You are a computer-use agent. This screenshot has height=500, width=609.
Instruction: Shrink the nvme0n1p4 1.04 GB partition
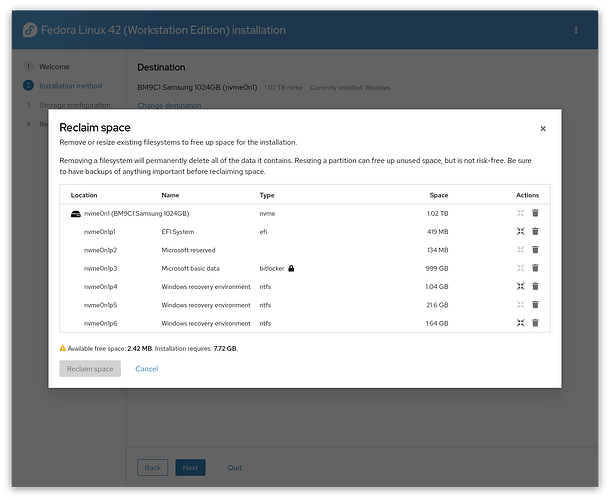[x=520, y=286]
